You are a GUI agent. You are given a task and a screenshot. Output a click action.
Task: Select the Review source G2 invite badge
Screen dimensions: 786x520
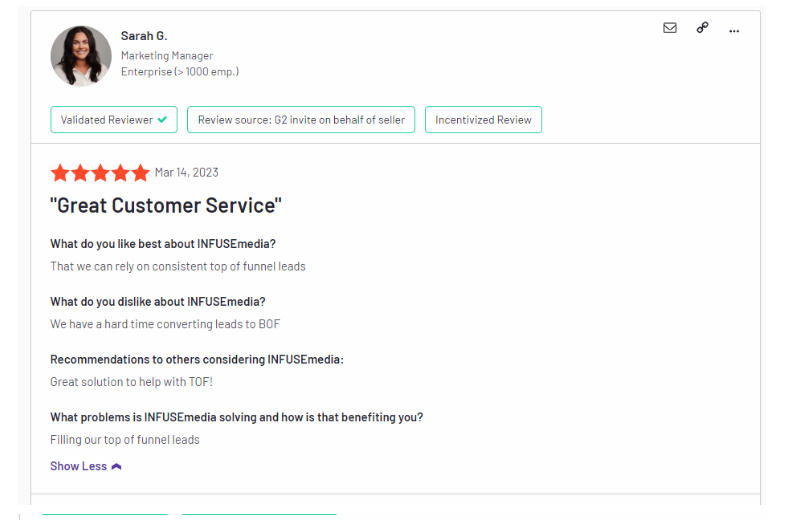pyautogui.click(x=301, y=120)
